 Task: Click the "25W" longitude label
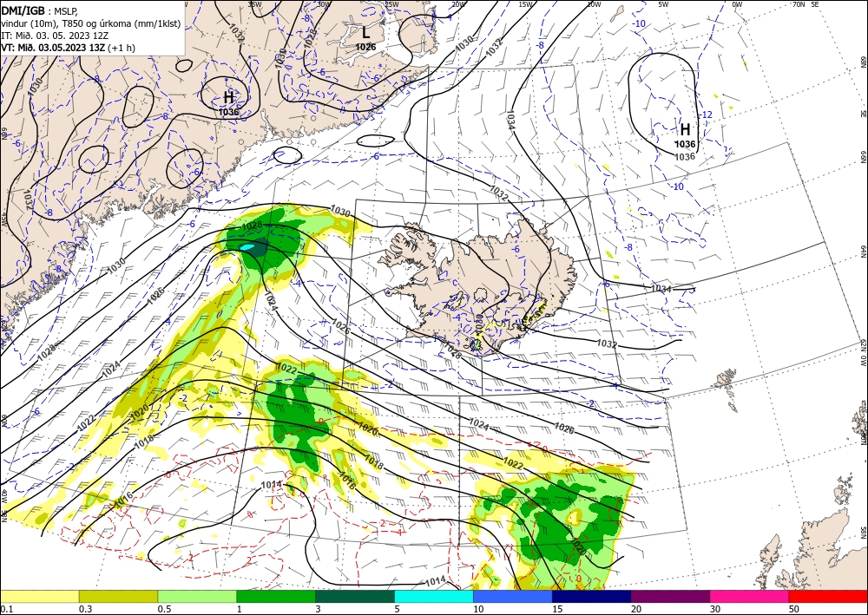tap(392, 3)
